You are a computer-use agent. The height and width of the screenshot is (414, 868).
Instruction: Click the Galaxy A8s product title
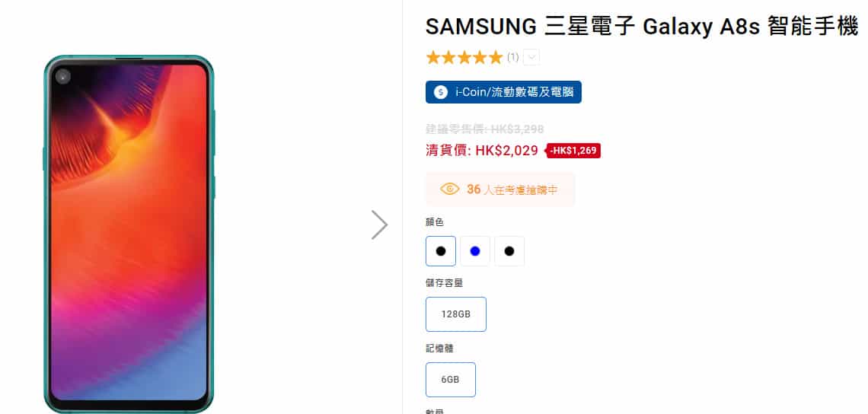pyautogui.click(x=642, y=27)
